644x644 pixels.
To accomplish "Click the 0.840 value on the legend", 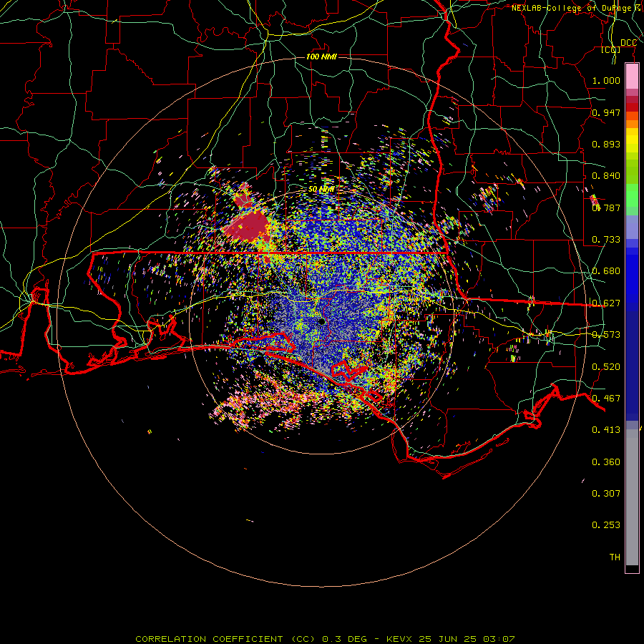I will pos(606,176).
